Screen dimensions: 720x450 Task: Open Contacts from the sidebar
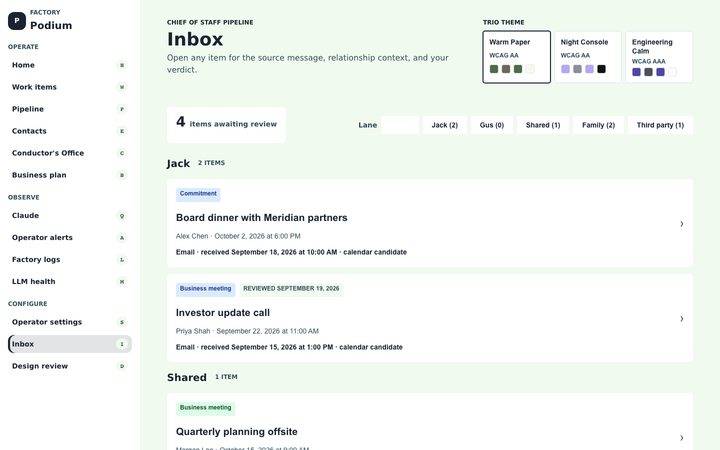click(69, 131)
